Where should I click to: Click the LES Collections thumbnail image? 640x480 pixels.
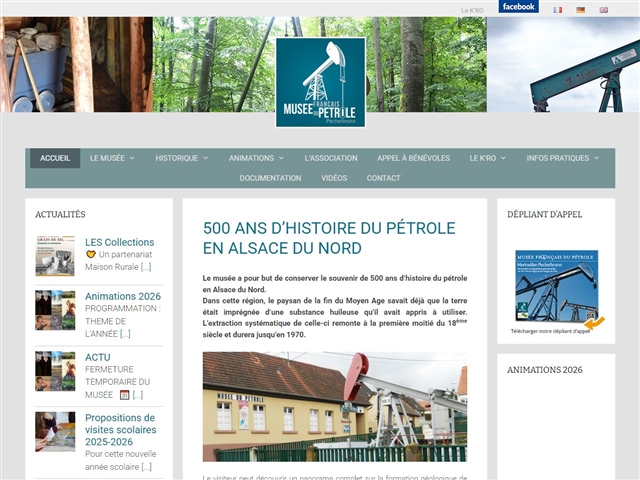click(55, 256)
